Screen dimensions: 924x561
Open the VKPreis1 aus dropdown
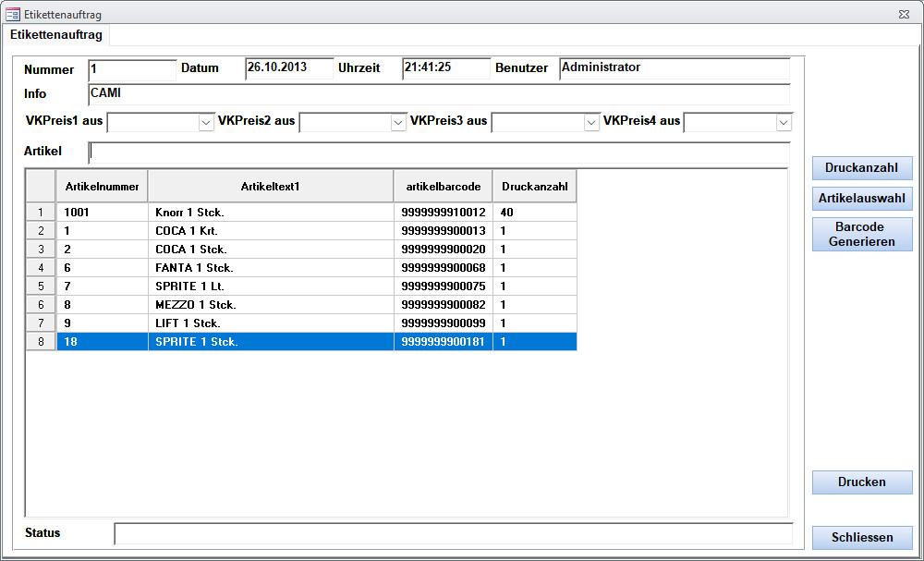[x=206, y=123]
